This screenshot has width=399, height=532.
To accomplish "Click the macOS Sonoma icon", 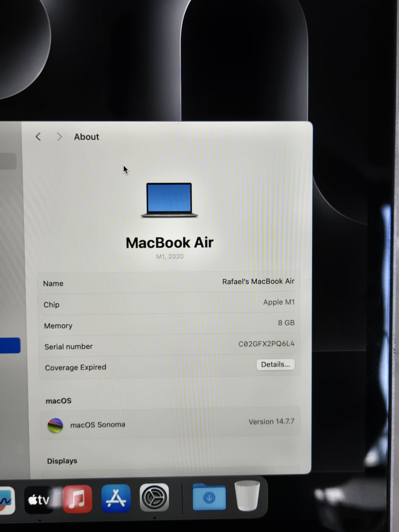I will [x=55, y=425].
